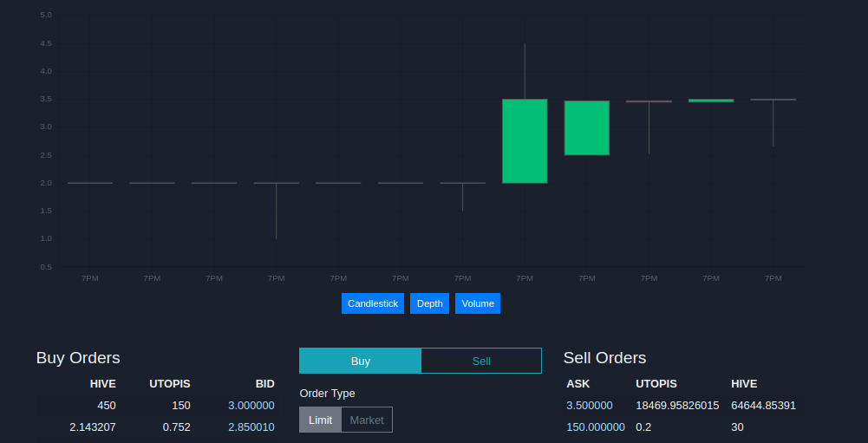The width and height of the screenshot is (868, 443).
Task: Open the Volume chart
Action: point(478,303)
